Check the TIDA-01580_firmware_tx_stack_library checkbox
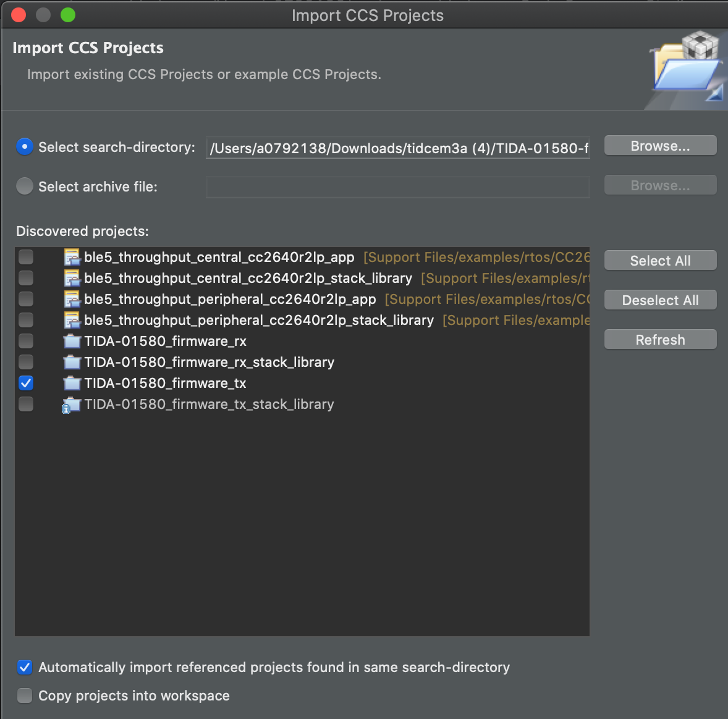The image size is (728, 719). tap(26, 404)
